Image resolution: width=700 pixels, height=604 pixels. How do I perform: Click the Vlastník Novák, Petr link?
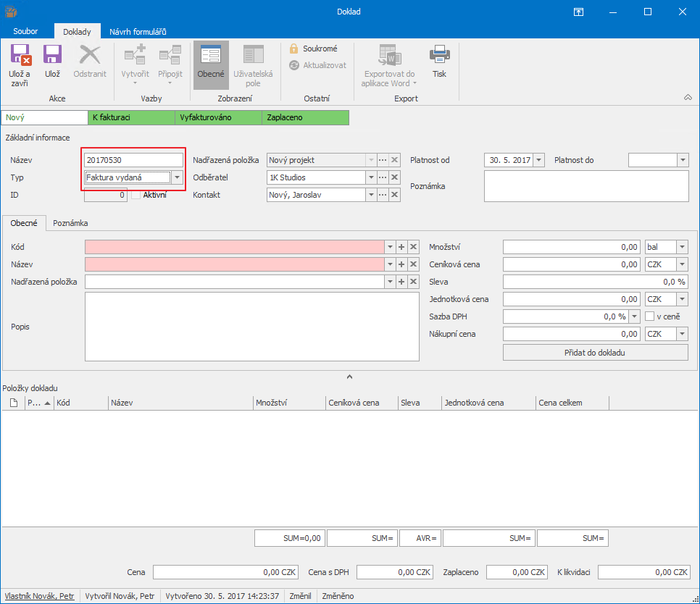(39, 596)
